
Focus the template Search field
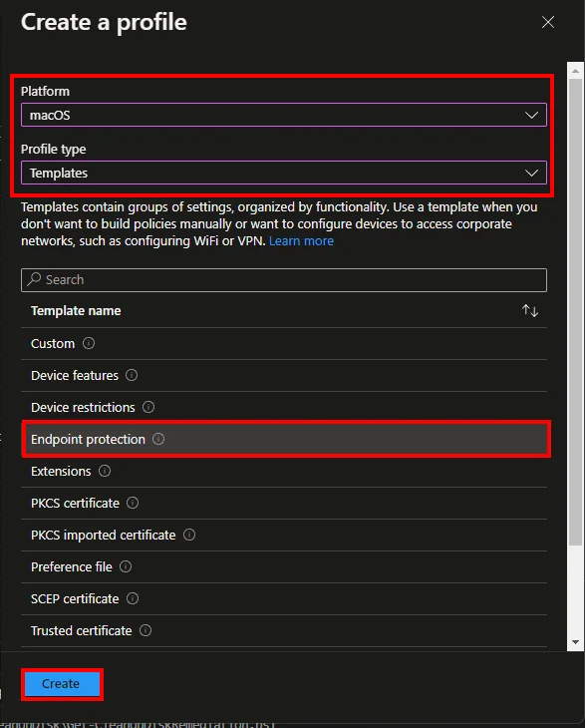click(283, 280)
